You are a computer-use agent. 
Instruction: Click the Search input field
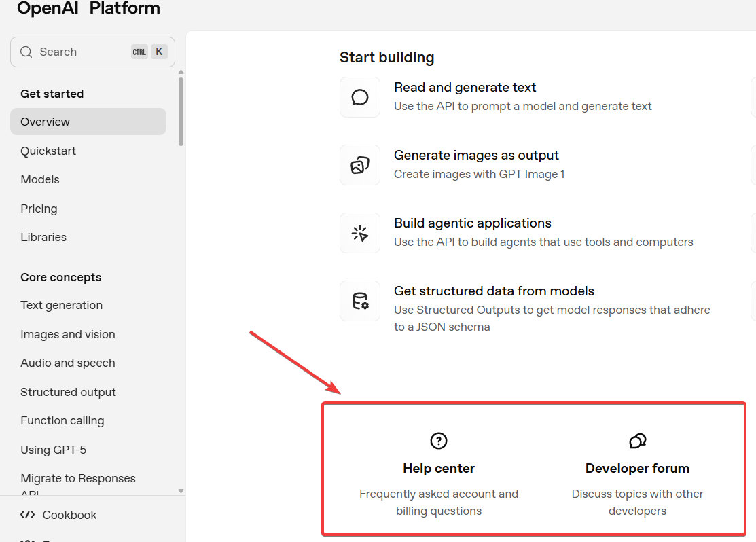pos(82,52)
